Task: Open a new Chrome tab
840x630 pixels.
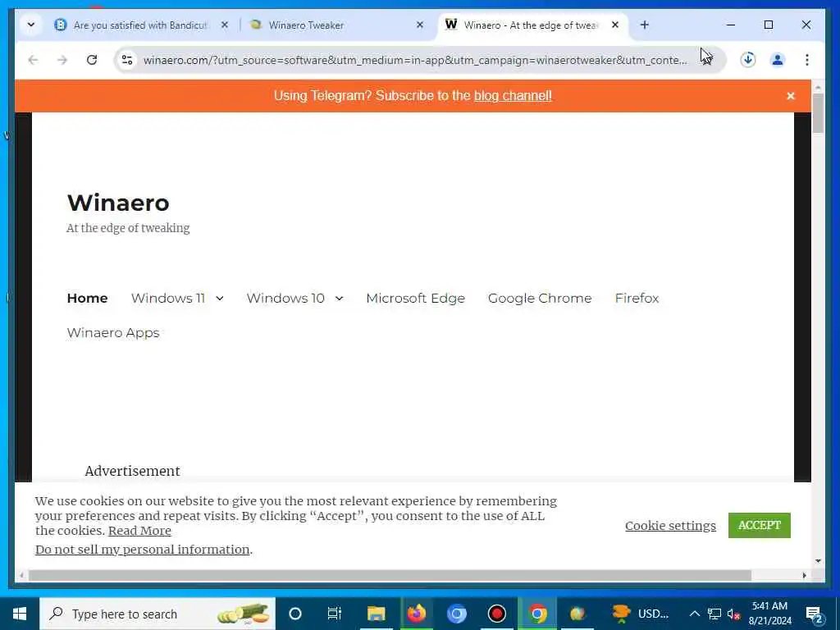Action: tap(645, 25)
